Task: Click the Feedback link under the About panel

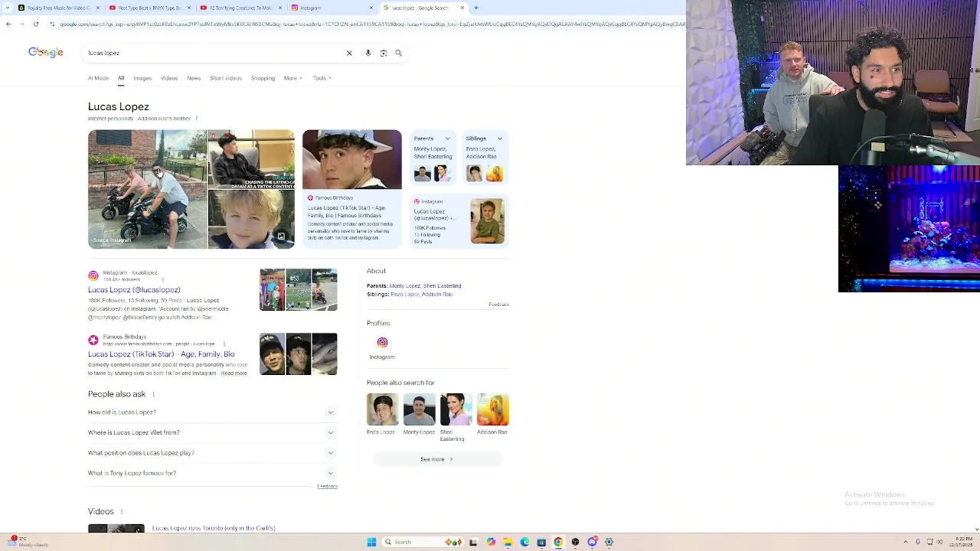Action: click(x=498, y=305)
